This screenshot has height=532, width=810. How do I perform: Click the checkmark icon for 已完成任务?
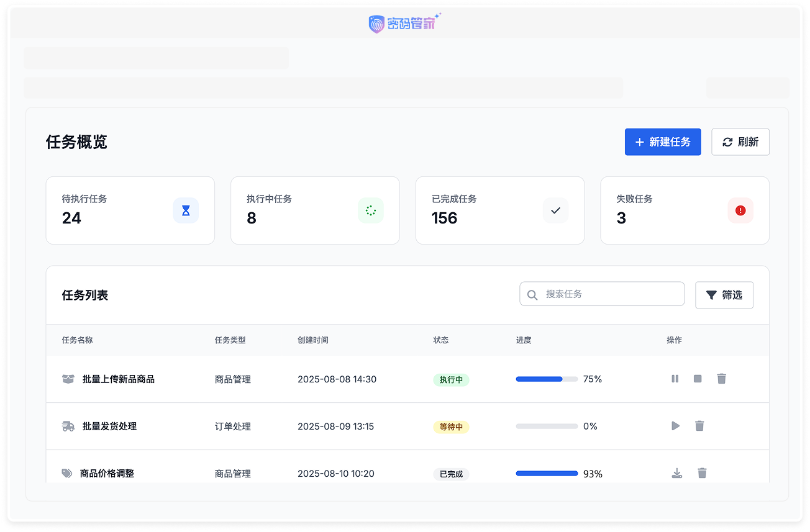click(555, 210)
